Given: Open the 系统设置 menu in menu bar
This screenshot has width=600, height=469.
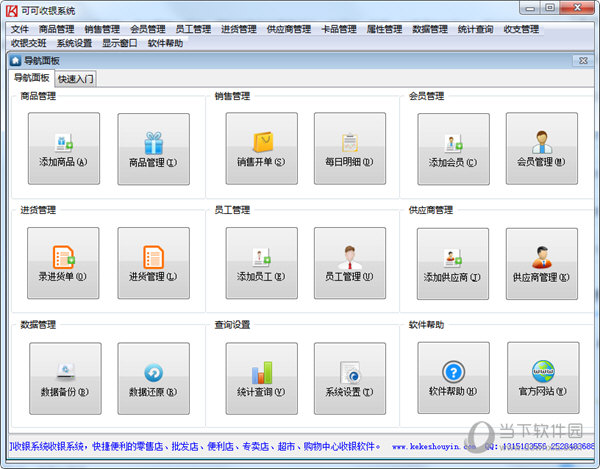Looking at the screenshot, I should pyautogui.click(x=75, y=43).
